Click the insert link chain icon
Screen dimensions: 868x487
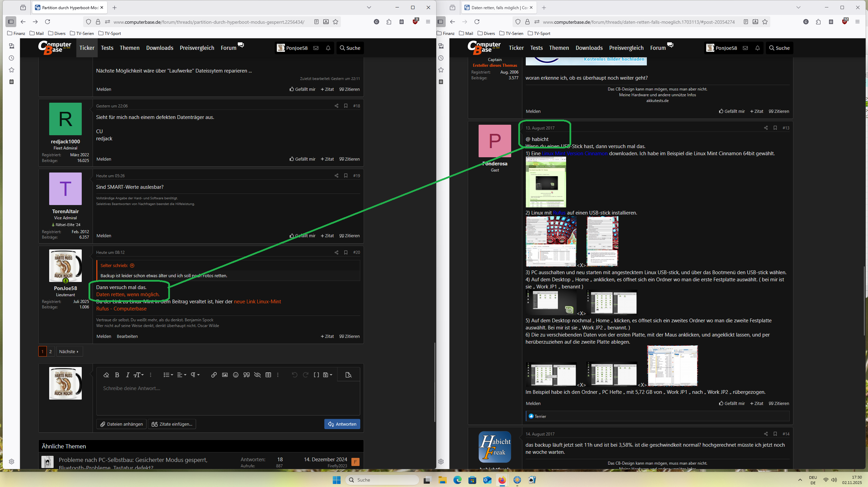tap(214, 375)
